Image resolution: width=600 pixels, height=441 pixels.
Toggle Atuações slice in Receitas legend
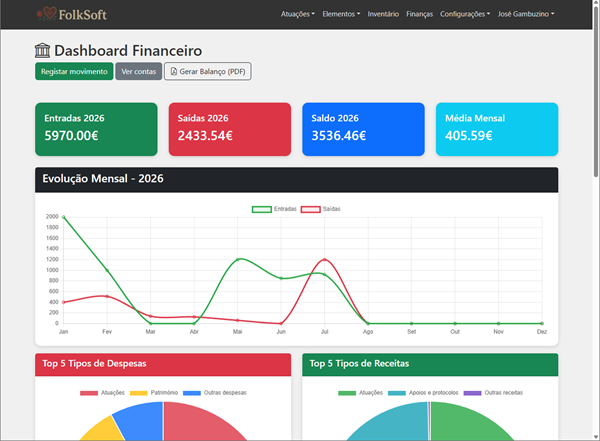360,393
